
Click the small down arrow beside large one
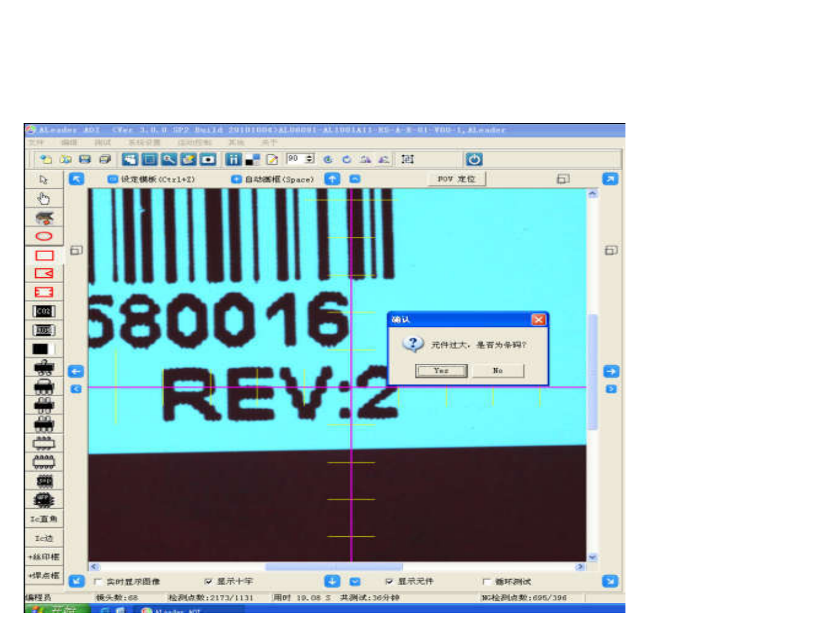coord(355,581)
